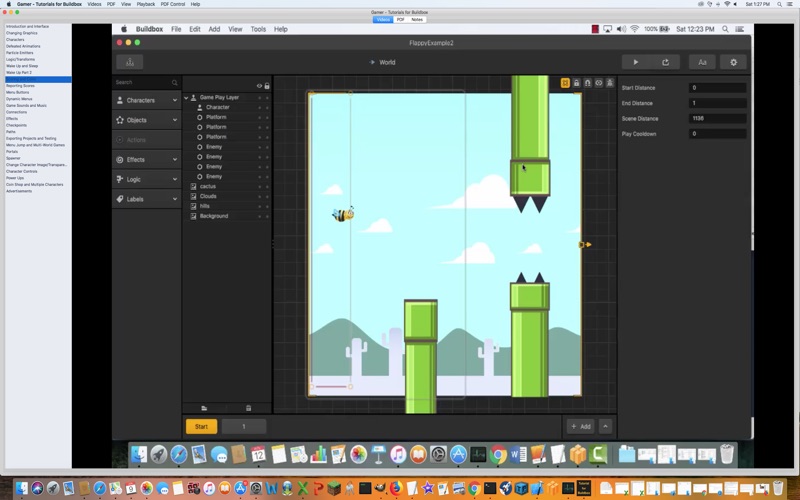Toggle visibility dot of Clouds layer
This screenshot has height=500, width=800.
(259, 196)
